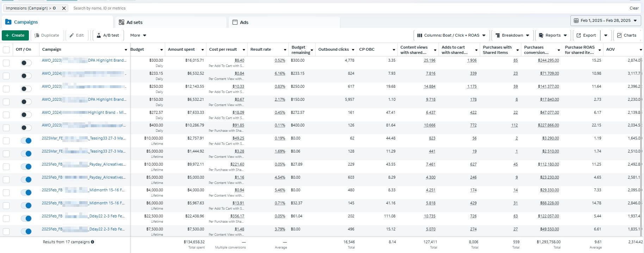Click the Duplicate icon button
644x253 pixels.
tap(37, 35)
